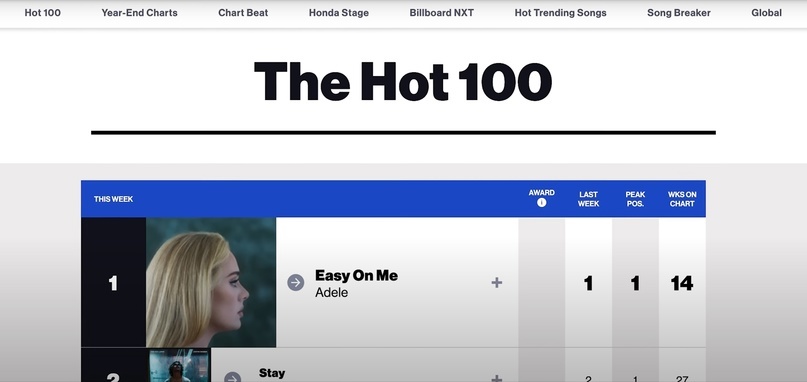Open Year-End Charts menu item
807x382 pixels.
click(x=139, y=13)
